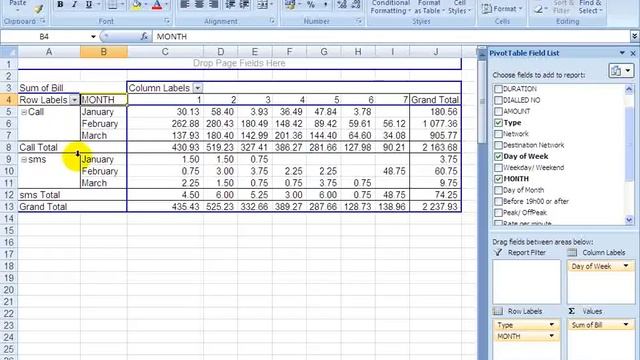
Task: Click the Clear eraser icon in Editing
Action: click(538, 9)
